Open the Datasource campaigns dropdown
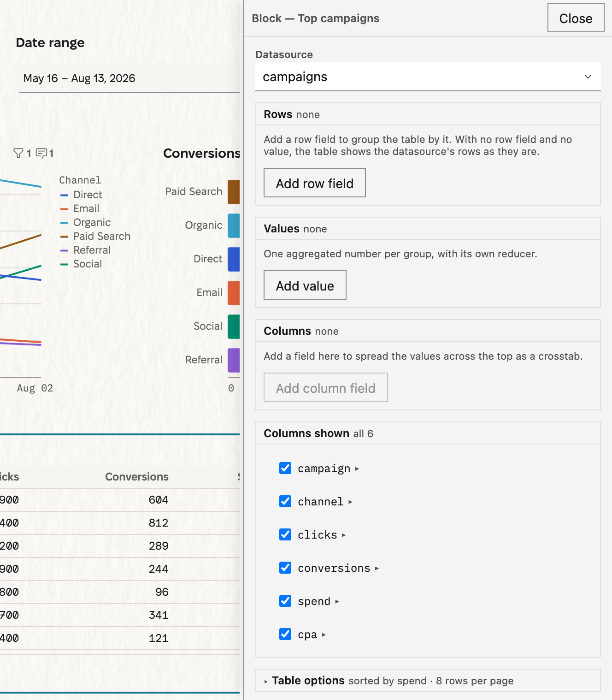 tap(428, 77)
